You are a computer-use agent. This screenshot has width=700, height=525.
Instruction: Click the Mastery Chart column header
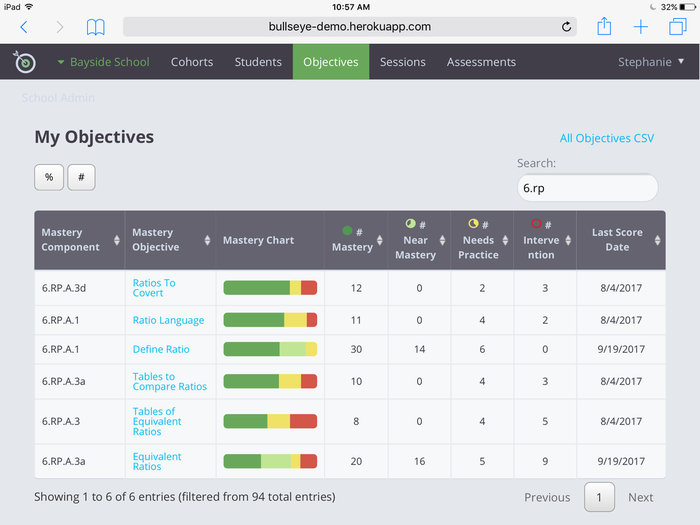tap(270, 240)
